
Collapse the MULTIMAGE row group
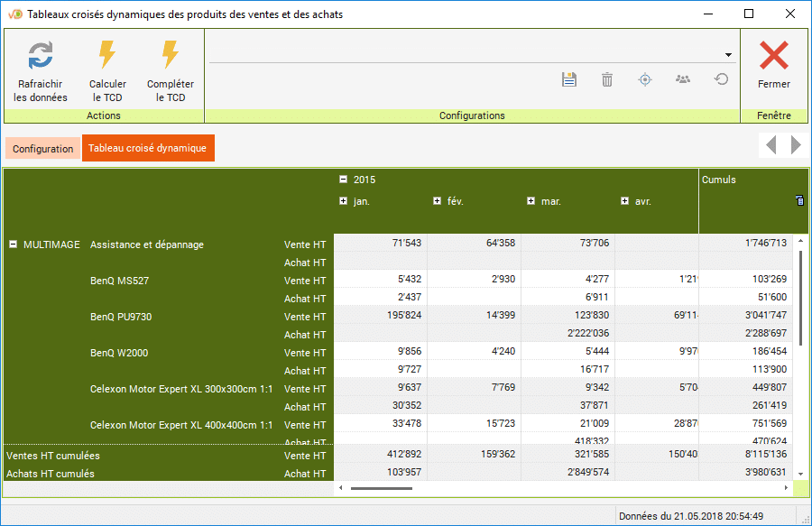point(13,245)
